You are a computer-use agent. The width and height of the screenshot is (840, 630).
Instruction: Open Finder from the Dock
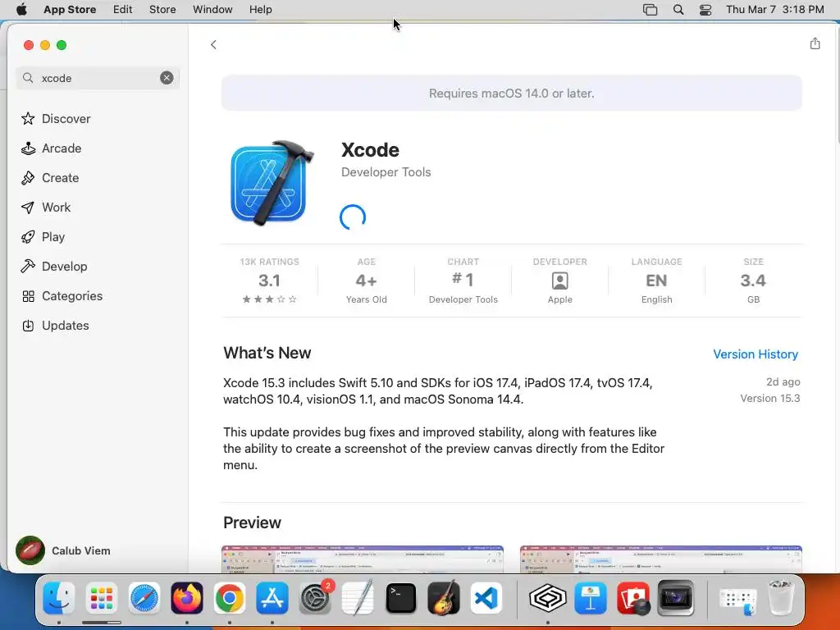(59, 597)
